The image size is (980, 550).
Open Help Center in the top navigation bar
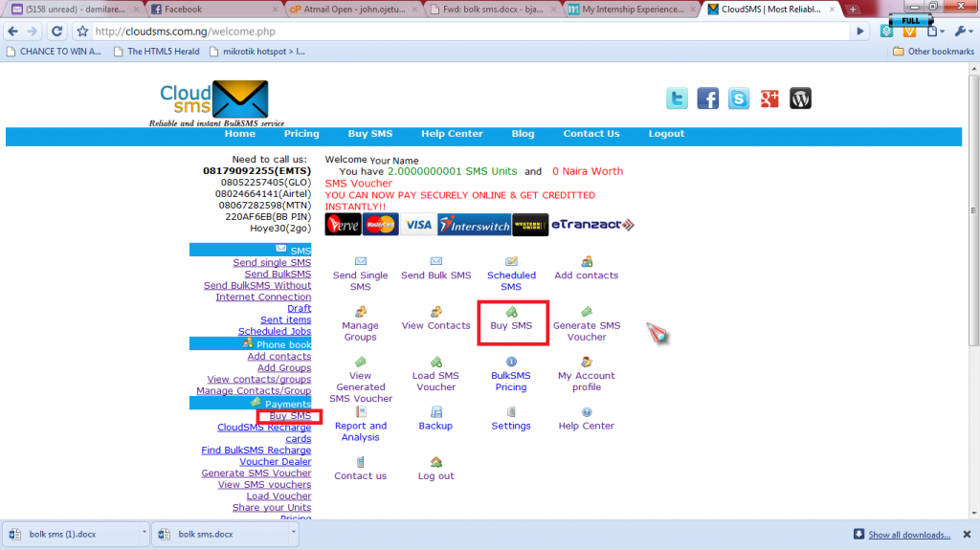pyautogui.click(x=452, y=134)
